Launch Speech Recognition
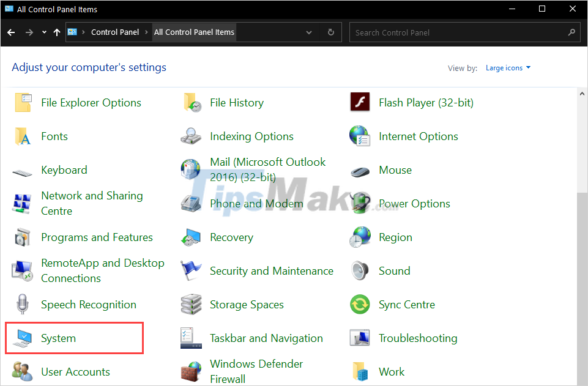This screenshot has height=386, width=588. 88,304
